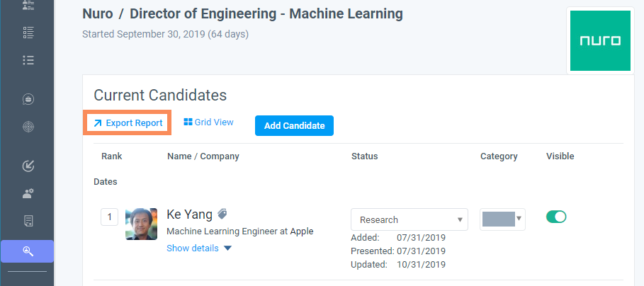Click the magnifier search icon in sidebar
Viewport: 644px width, 286px height.
pyautogui.click(x=28, y=251)
